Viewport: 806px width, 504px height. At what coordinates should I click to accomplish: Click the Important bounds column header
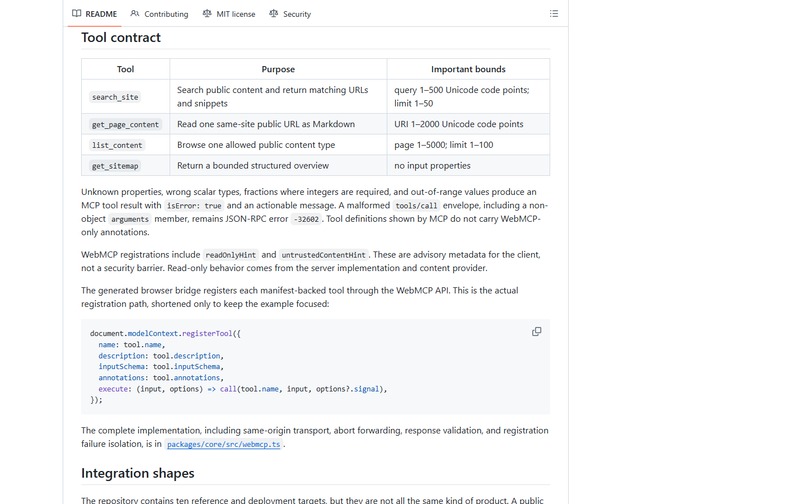pos(468,69)
